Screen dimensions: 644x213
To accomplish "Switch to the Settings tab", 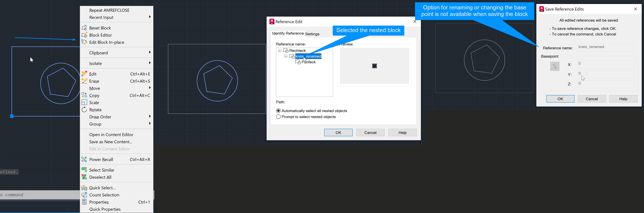I will tap(312, 34).
